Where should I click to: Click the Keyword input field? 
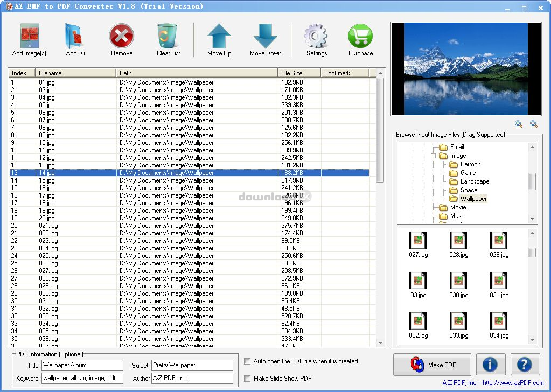(82, 379)
